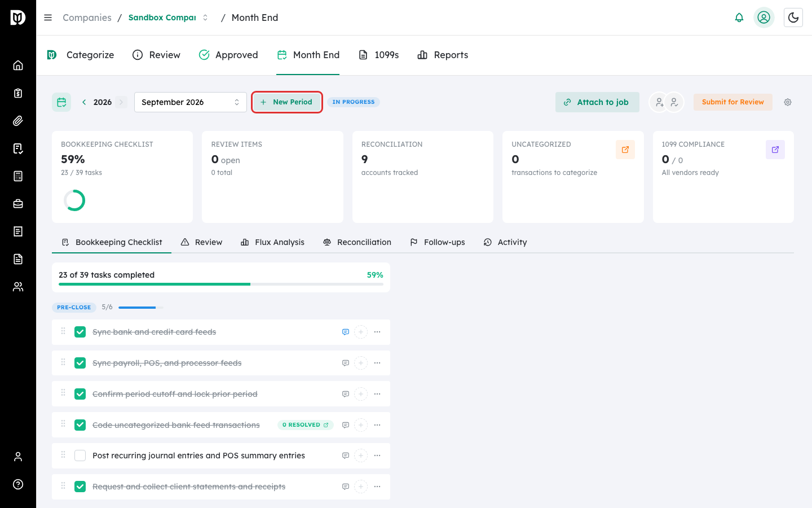
Task: Click the In Progress status badge
Action: 354,102
